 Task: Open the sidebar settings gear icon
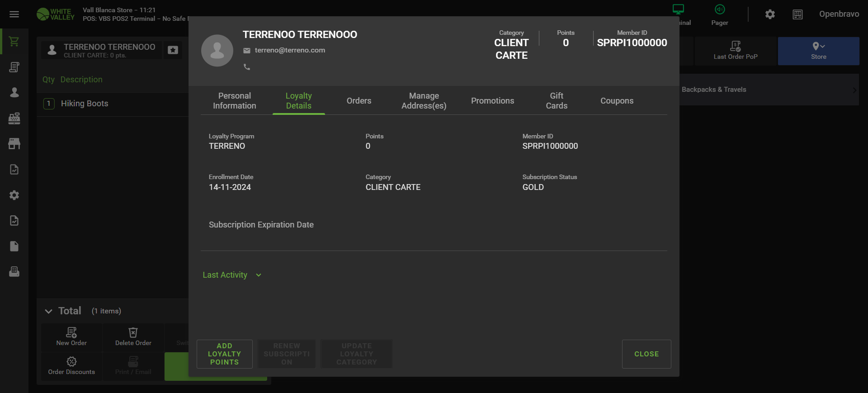14,195
